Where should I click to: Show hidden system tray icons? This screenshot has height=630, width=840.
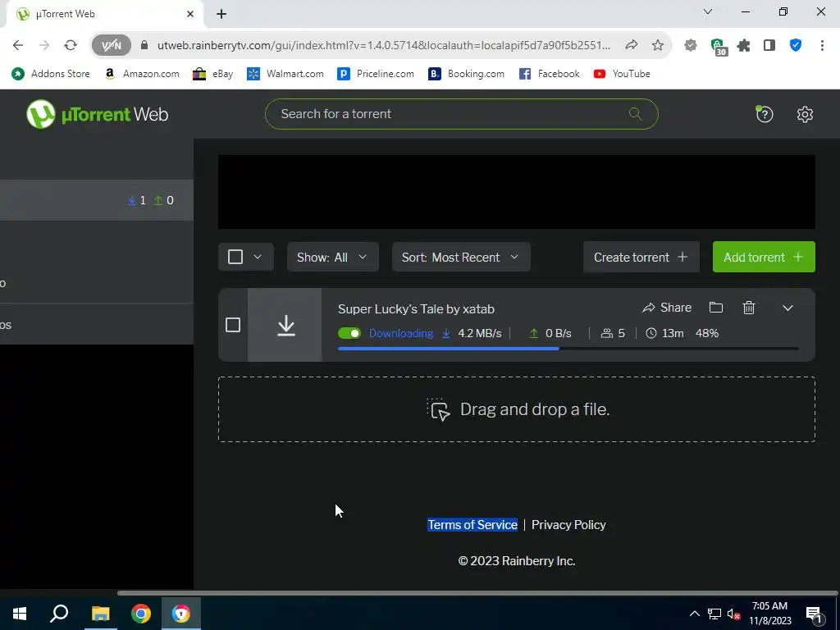pos(694,614)
